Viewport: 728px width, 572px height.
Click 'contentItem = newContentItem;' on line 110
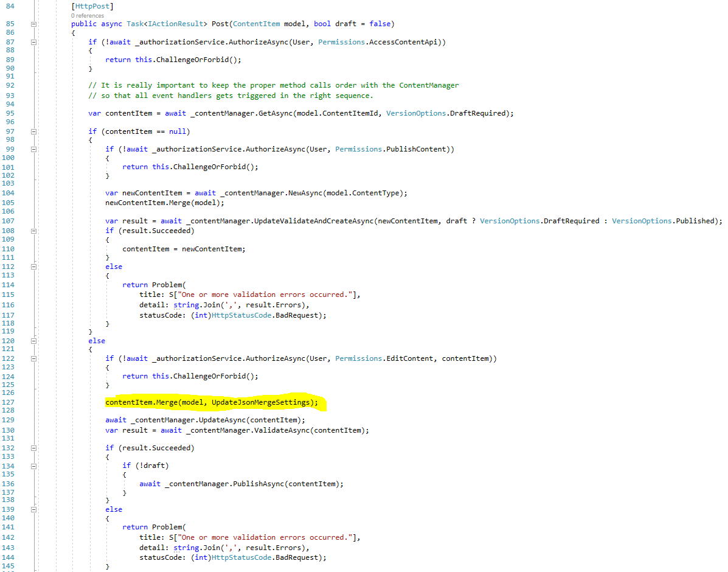coord(184,249)
